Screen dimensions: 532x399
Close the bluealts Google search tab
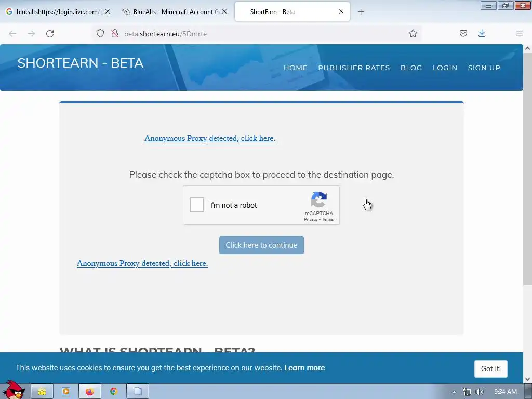pos(107,11)
